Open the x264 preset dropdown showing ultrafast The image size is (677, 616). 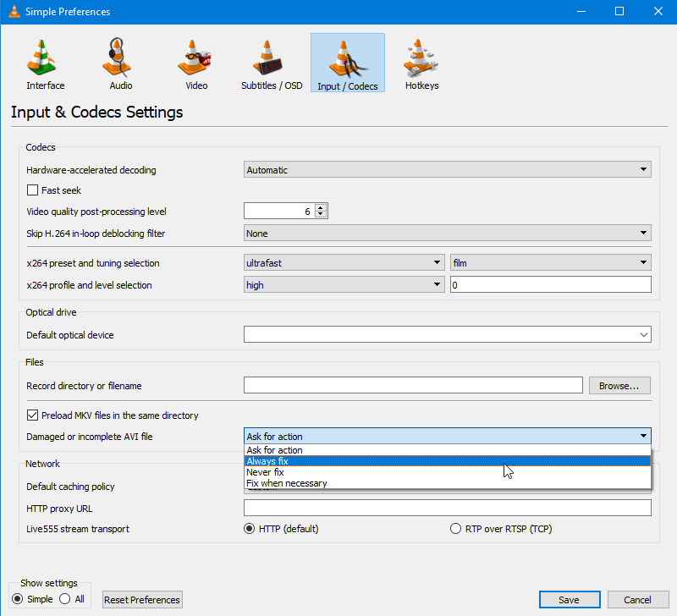click(x=344, y=262)
